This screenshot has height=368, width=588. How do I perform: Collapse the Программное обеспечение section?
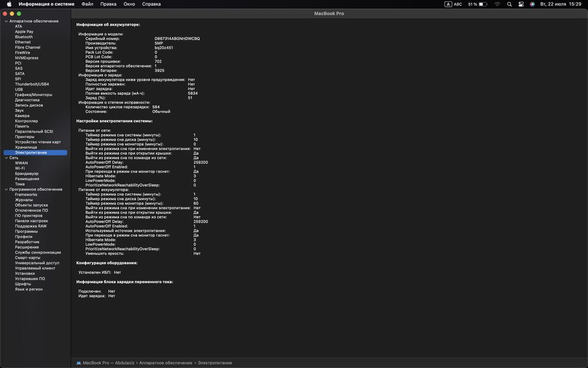pos(6,189)
